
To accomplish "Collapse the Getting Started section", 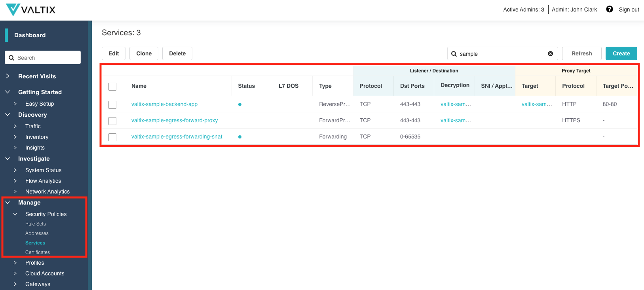I will 8,92.
